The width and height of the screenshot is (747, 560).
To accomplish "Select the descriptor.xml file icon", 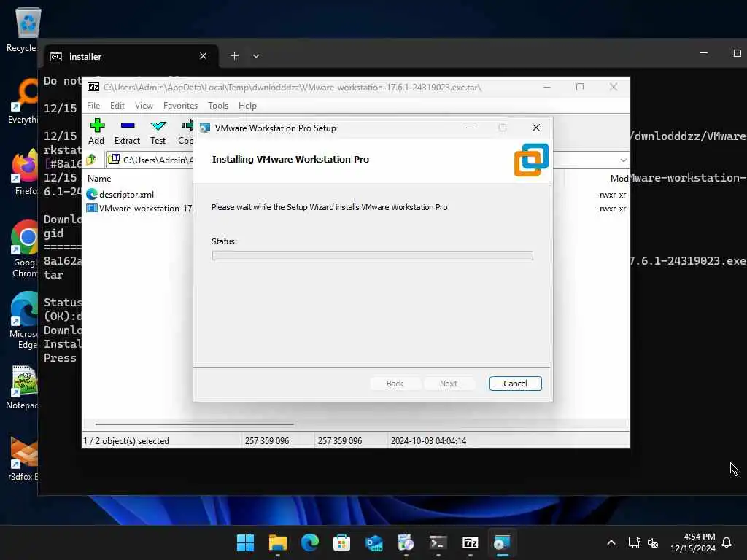I will [x=91, y=194].
